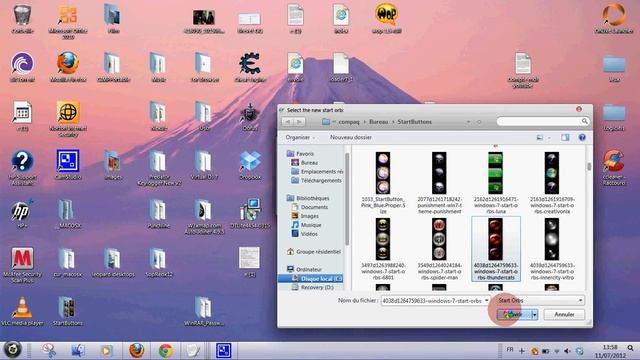Click the Forward navigation arrow
Image resolution: width=640 pixels, height=360 pixels.
point(299,122)
